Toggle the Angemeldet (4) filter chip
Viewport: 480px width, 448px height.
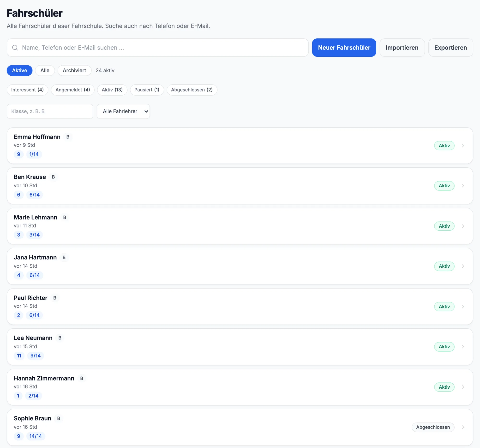click(73, 90)
